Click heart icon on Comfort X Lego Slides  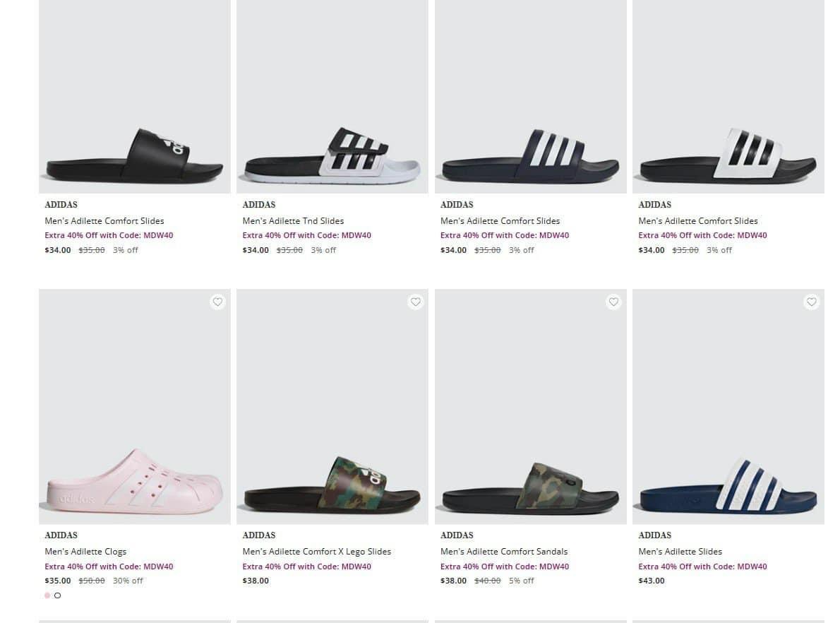point(416,302)
